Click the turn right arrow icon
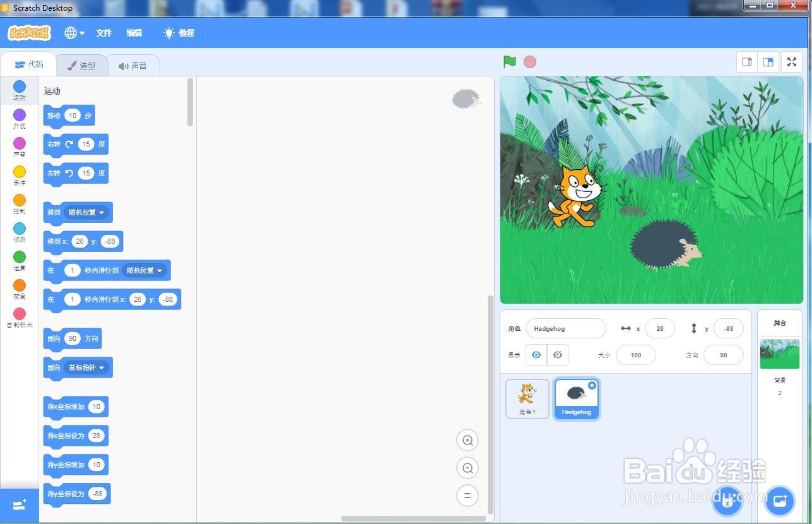The height and width of the screenshot is (524, 812). pyautogui.click(x=70, y=144)
